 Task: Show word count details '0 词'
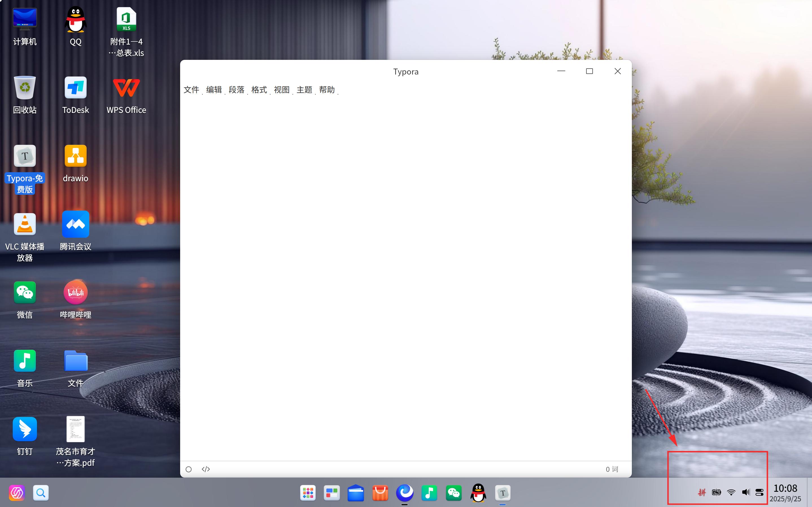(x=612, y=469)
